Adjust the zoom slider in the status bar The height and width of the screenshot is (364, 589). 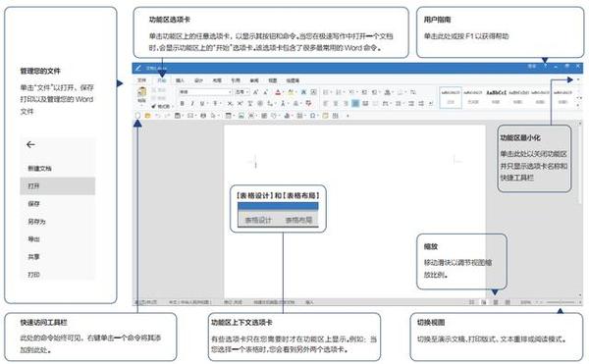561,302
